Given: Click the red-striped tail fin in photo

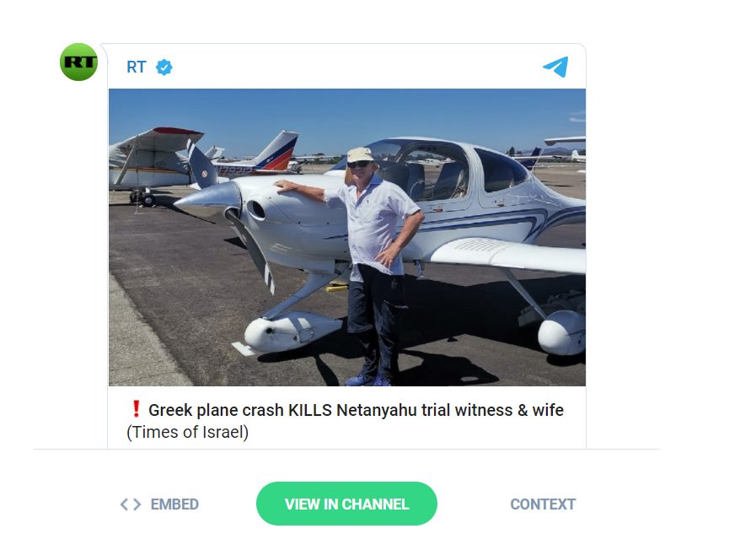Looking at the screenshot, I should 276,150.
